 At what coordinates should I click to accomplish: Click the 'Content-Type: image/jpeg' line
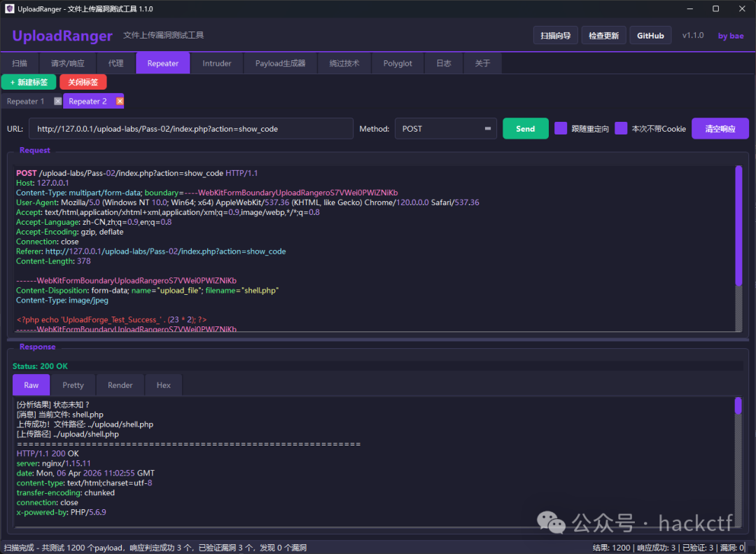pyautogui.click(x=62, y=300)
